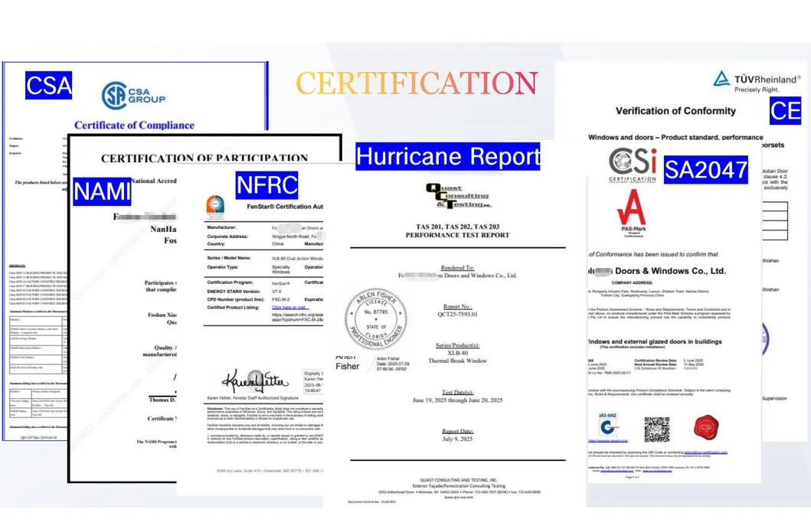Image resolution: width=811 pixels, height=532 pixels.
Task: Click 'FenStar® Certification Aut' heading
Action: [285, 206]
